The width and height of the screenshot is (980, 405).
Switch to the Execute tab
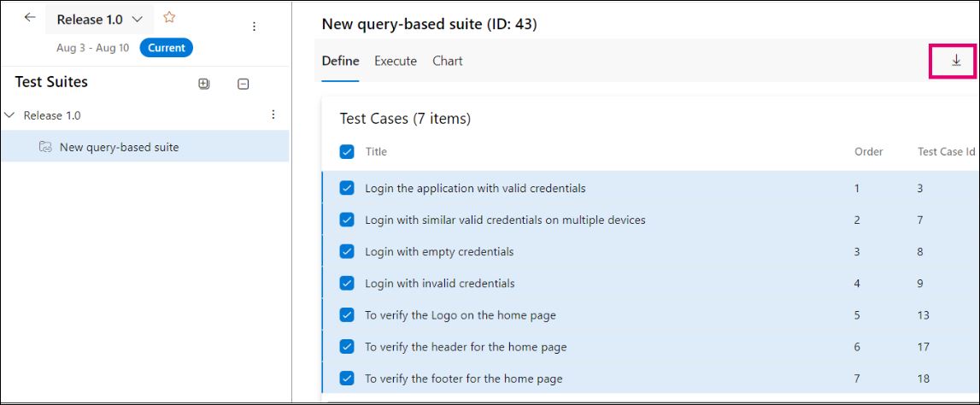[396, 61]
